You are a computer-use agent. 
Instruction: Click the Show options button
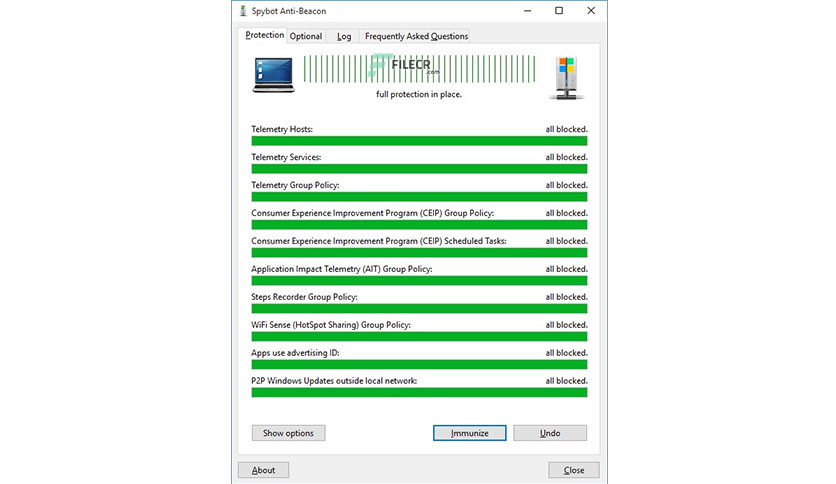(288, 433)
